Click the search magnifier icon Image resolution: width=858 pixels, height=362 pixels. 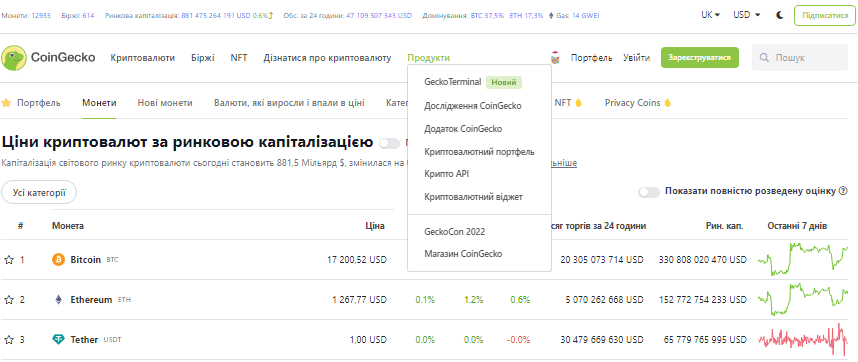[x=764, y=58]
